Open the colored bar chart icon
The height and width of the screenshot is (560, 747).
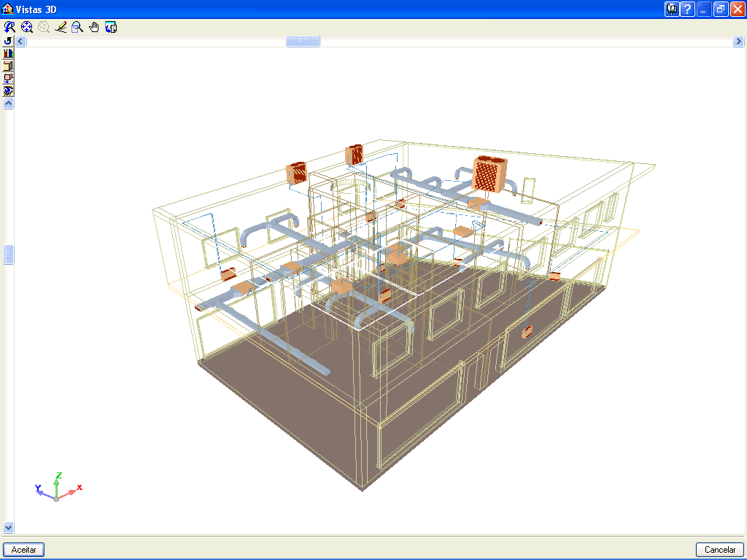point(8,53)
